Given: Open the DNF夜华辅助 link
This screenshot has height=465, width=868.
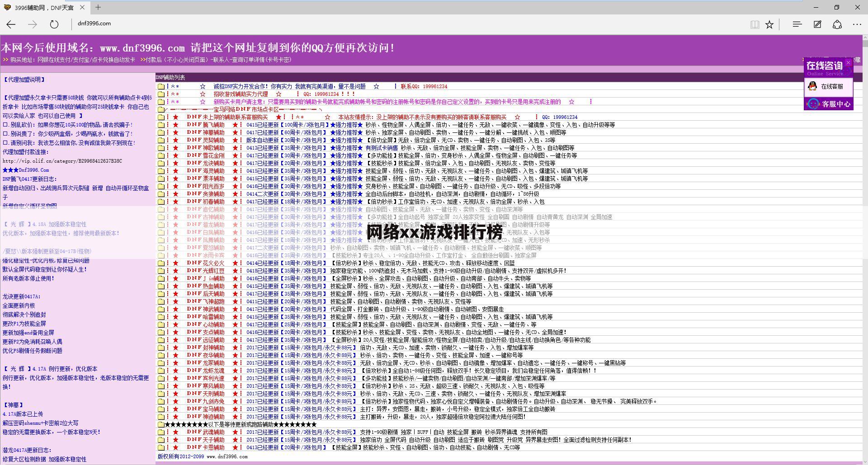Looking at the screenshot, I should tap(206, 356).
